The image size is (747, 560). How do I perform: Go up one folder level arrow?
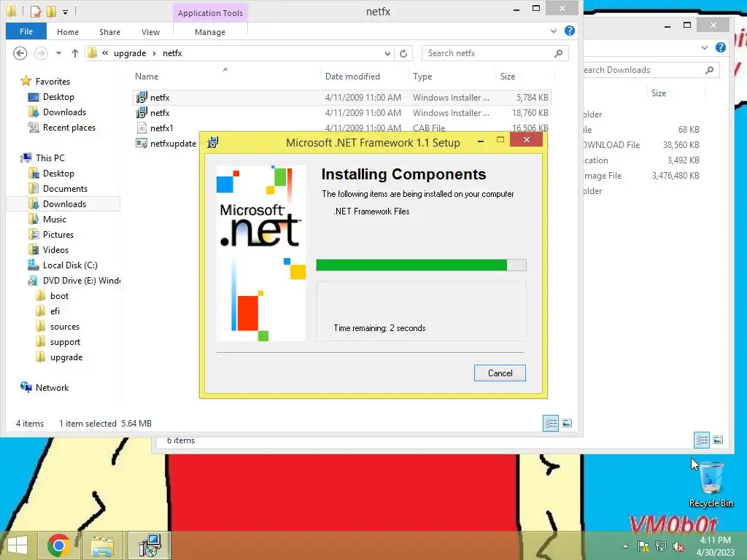click(x=75, y=52)
